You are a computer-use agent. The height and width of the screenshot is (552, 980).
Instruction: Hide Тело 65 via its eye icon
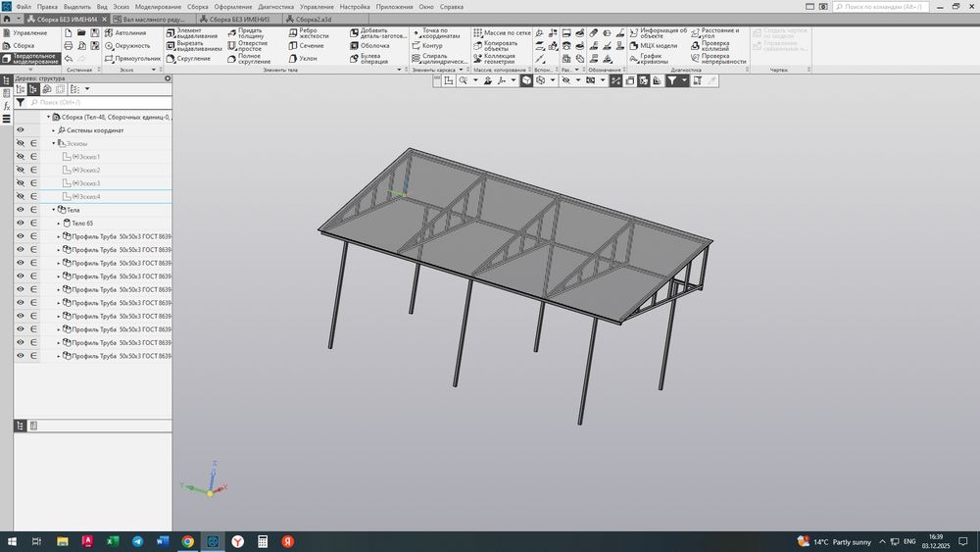20,223
